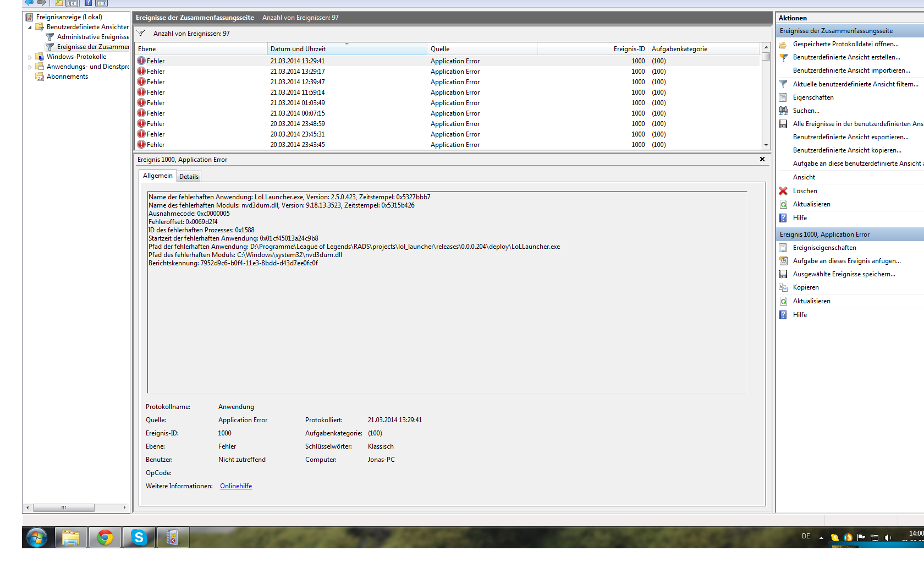Image resolution: width=924 pixels, height=578 pixels.
Task: Show hidden tray icons arrow
Action: pos(821,538)
